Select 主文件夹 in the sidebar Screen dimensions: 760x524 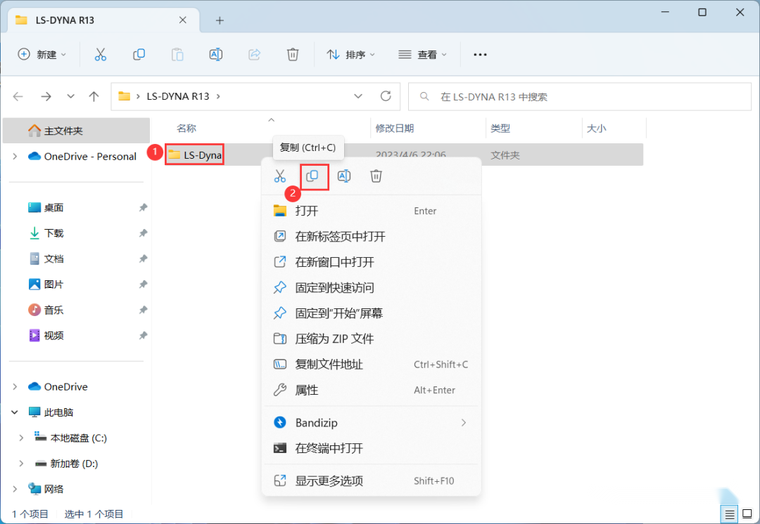click(x=77, y=130)
